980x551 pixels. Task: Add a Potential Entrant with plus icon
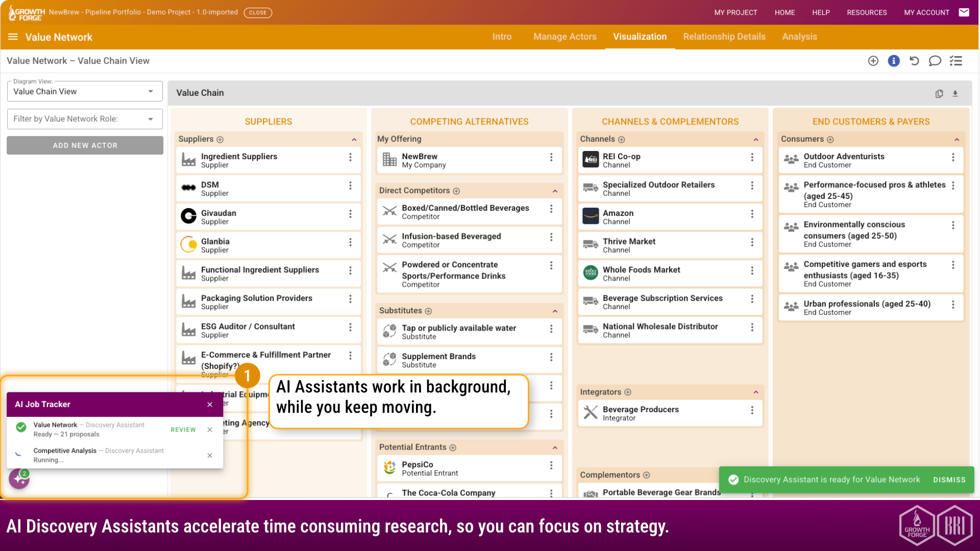(453, 448)
